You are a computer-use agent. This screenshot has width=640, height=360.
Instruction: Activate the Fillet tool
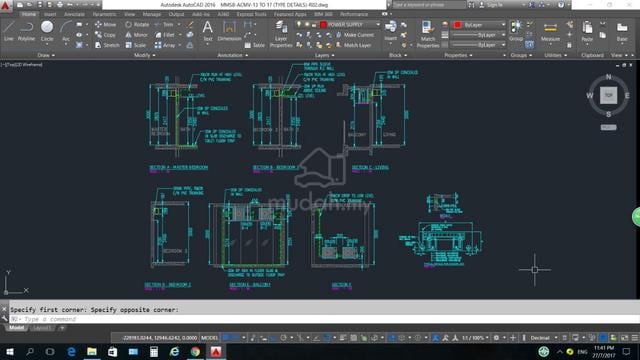point(165,35)
